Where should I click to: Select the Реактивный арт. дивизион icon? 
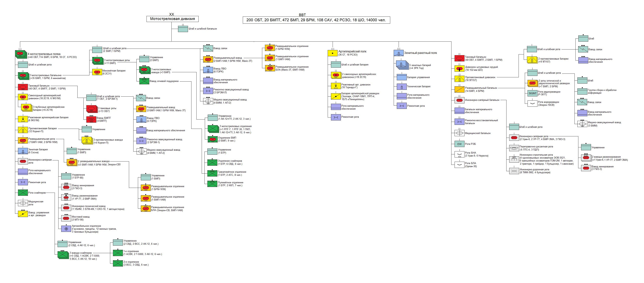(336, 86)
